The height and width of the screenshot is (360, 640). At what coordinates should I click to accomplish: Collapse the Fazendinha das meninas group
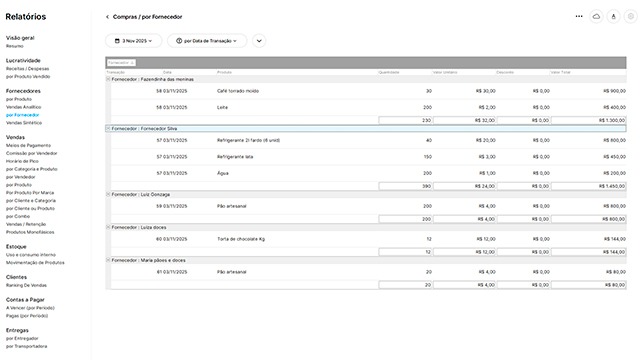click(x=108, y=79)
